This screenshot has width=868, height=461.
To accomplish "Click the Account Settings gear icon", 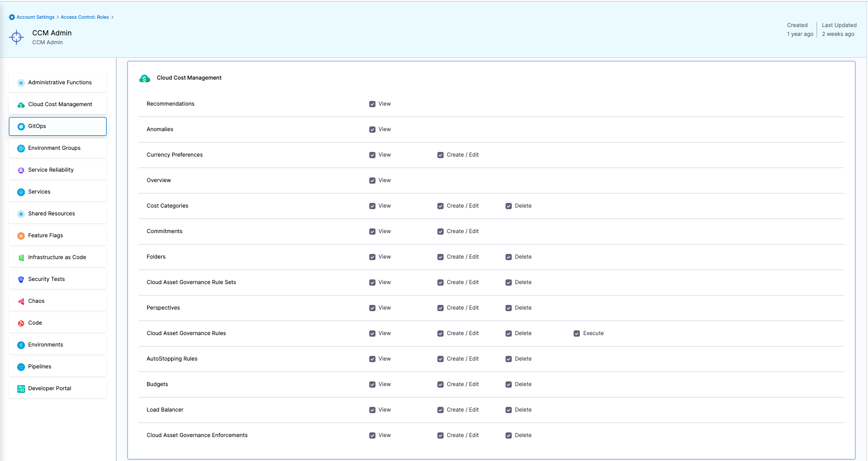I will 12,17.
